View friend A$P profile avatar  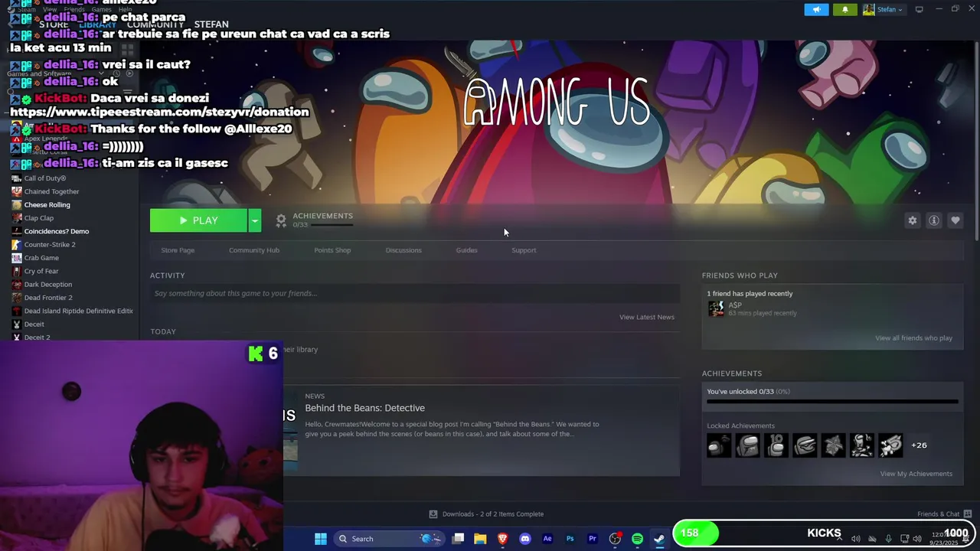click(716, 308)
